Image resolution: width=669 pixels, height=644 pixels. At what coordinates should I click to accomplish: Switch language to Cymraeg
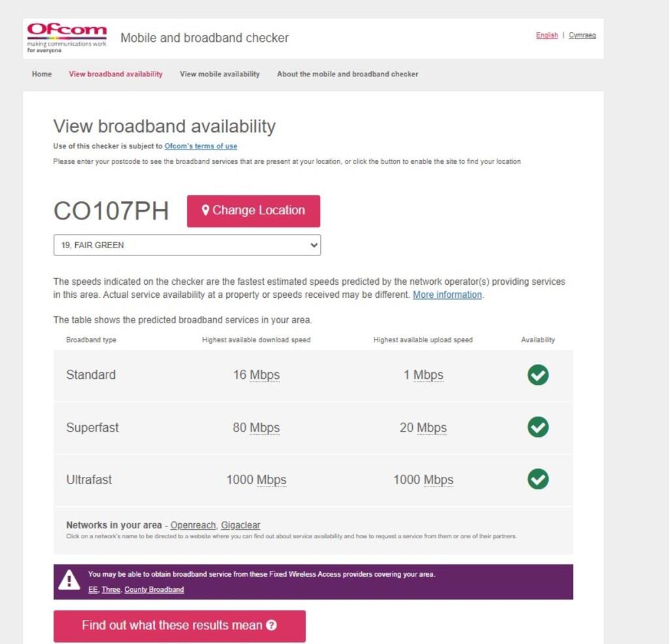click(x=582, y=35)
